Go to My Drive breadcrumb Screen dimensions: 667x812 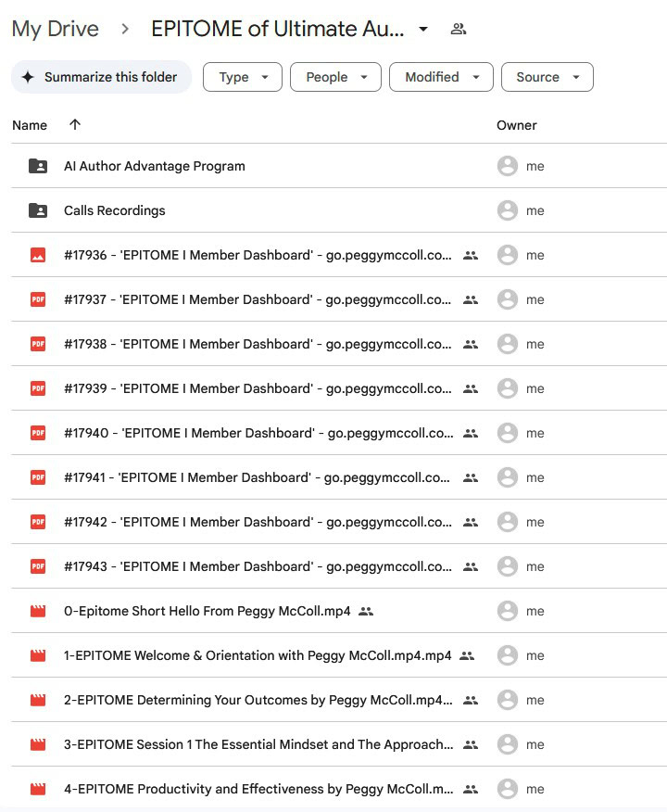point(56,29)
